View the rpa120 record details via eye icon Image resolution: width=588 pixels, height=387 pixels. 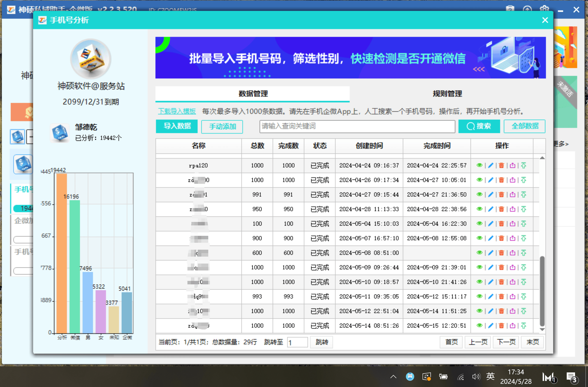479,165
